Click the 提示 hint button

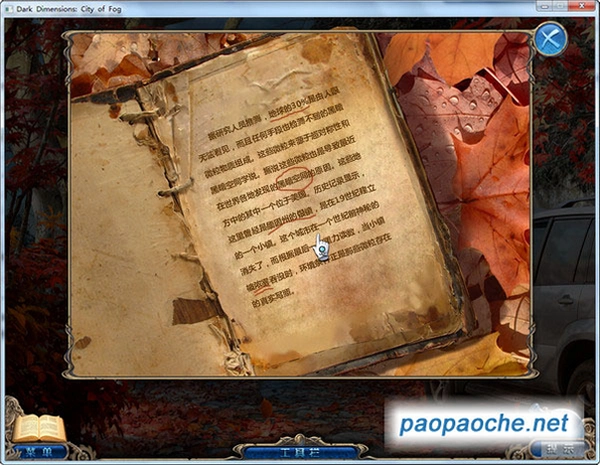point(560,449)
